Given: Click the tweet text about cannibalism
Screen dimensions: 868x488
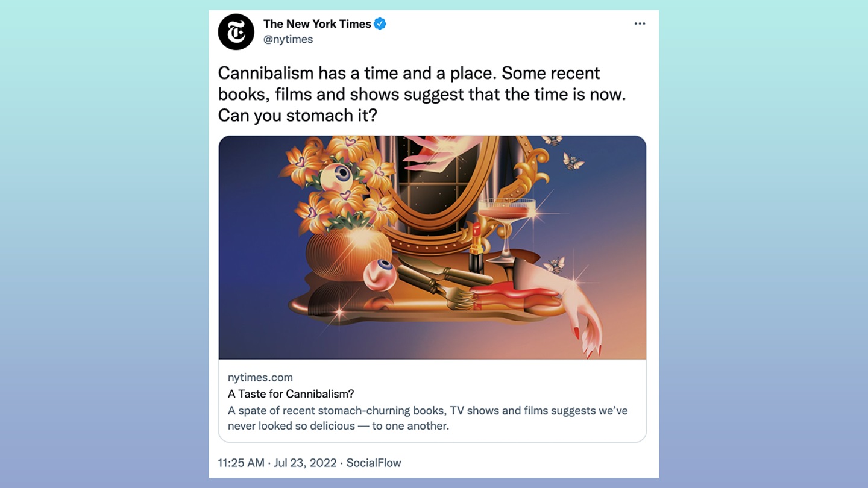Looking at the screenshot, I should 422,94.
